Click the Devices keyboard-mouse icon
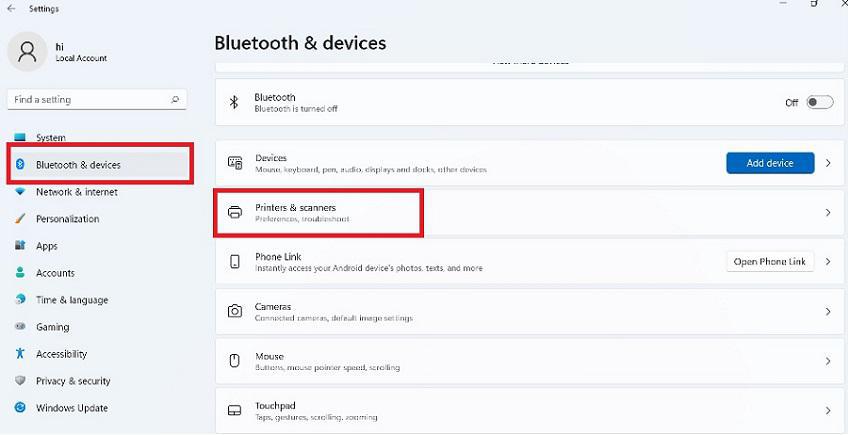The image size is (848, 435). 235,163
